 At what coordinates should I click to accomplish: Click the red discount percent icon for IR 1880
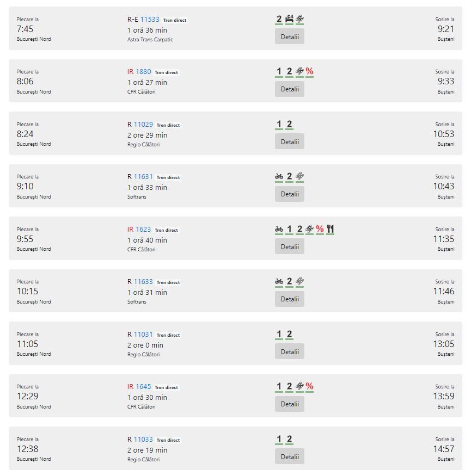point(309,71)
